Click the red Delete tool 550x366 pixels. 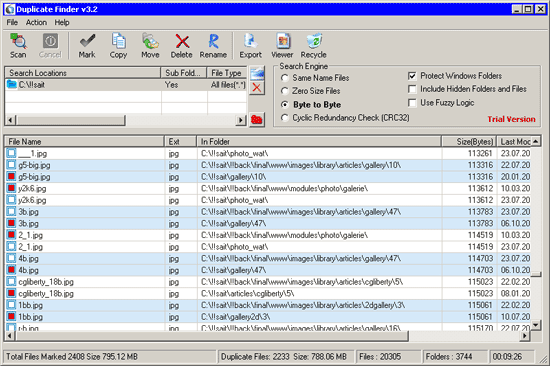pyautogui.click(x=182, y=46)
